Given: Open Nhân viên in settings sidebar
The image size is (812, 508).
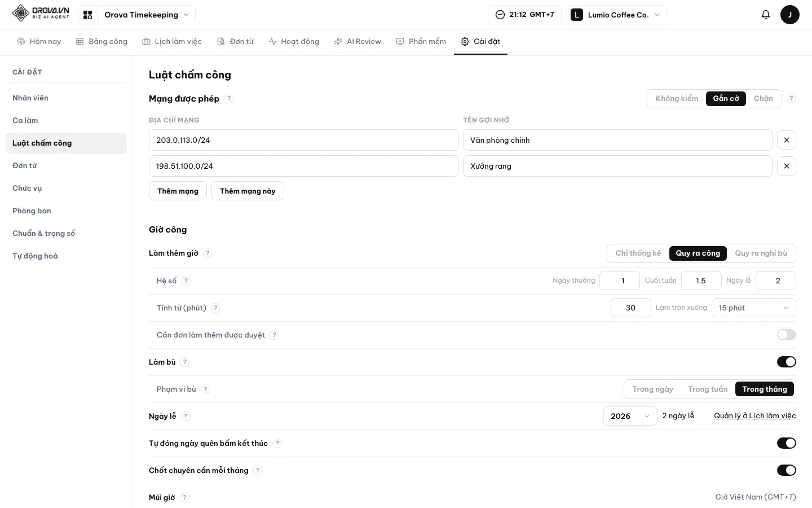Looking at the screenshot, I should 66,98.
